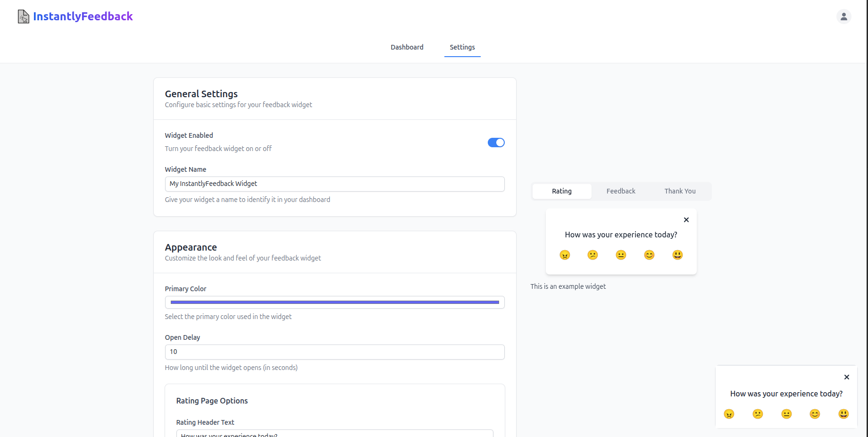Click the happiest emoji in bottom-right example widget
868x437 pixels.
click(843, 414)
